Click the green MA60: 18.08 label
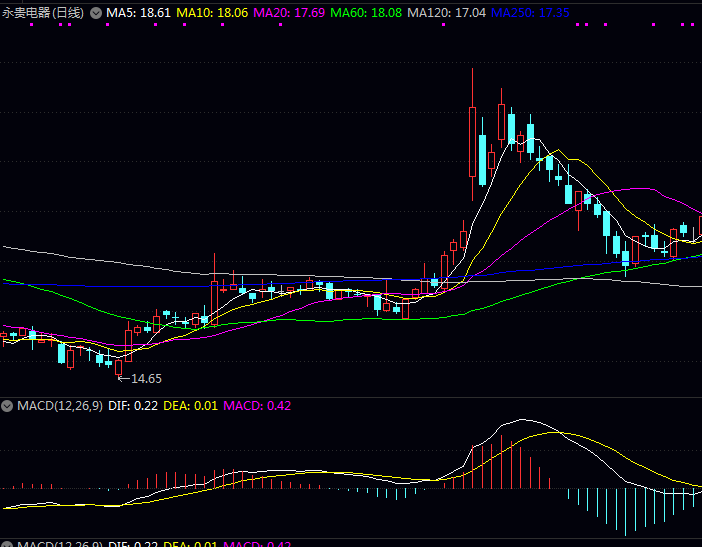This screenshot has height=547, width=702. [366, 13]
